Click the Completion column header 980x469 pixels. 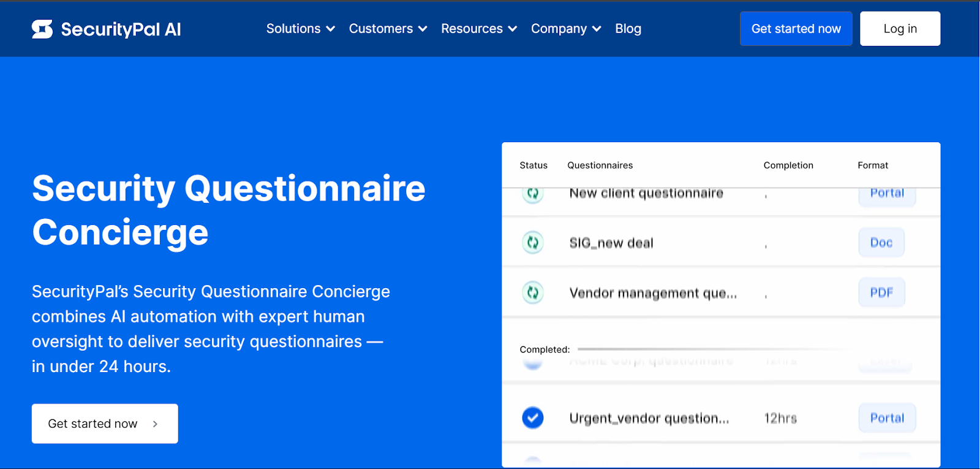[788, 166]
